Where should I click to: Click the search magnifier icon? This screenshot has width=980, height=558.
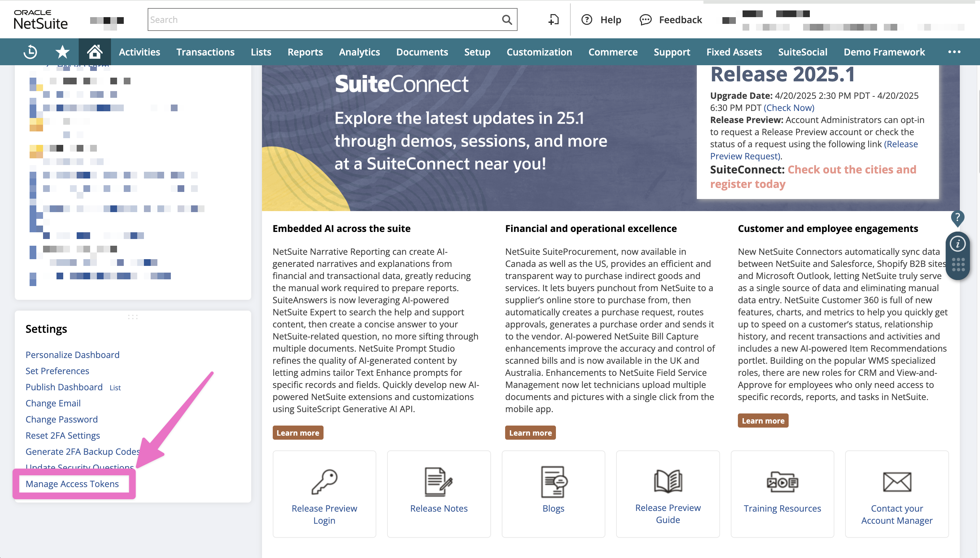click(x=507, y=19)
